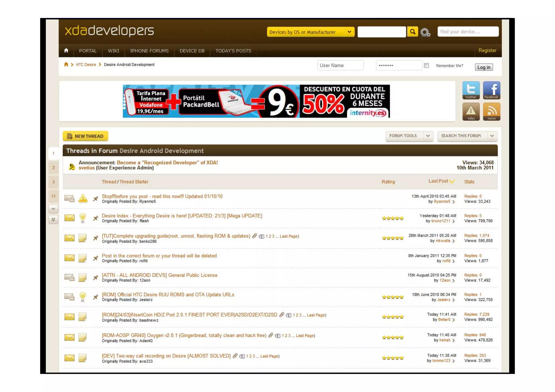Go to last post arrow by Ryanmo5
This screenshot has height=392, width=555.
click(454, 202)
